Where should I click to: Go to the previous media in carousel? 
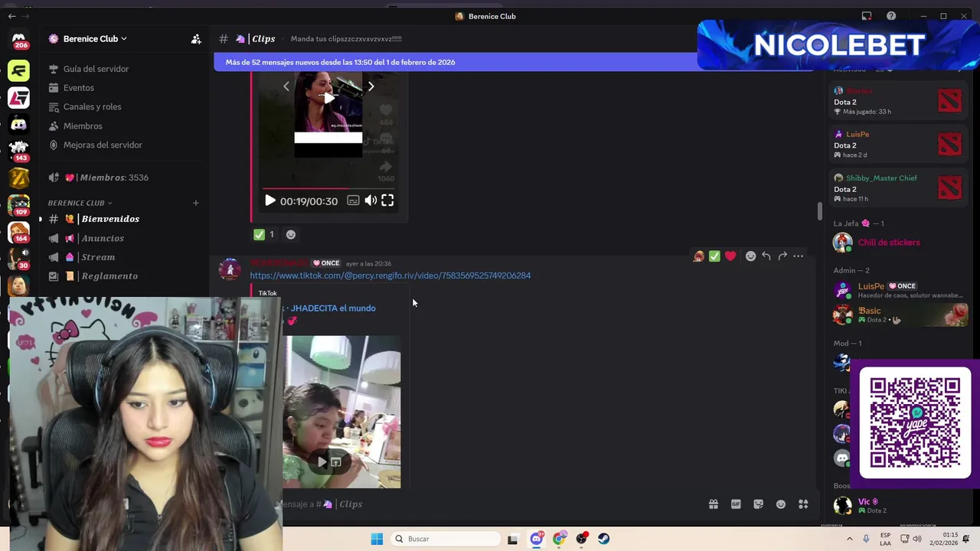pyautogui.click(x=286, y=86)
